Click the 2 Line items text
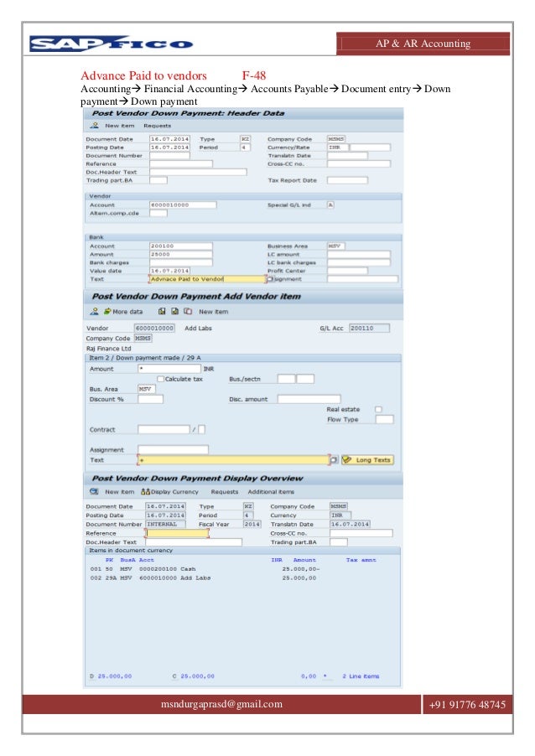This screenshot has height=756, width=535. click(361, 676)
